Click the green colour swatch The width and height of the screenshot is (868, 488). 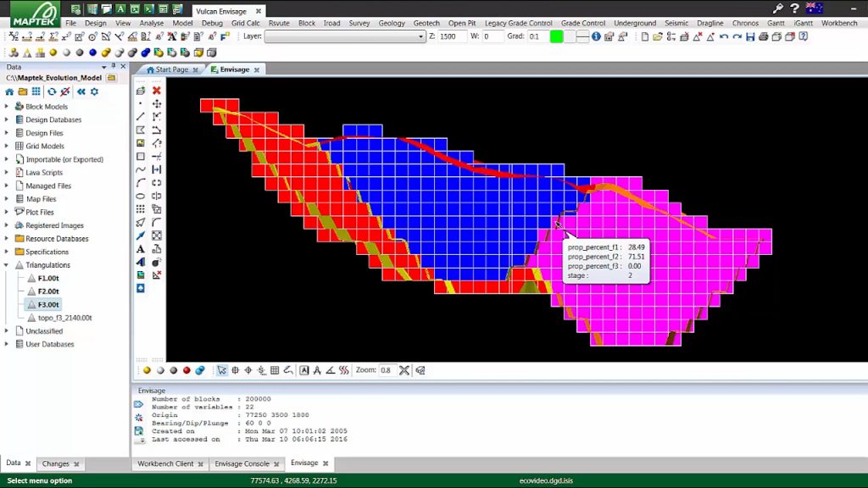(556, 36)
